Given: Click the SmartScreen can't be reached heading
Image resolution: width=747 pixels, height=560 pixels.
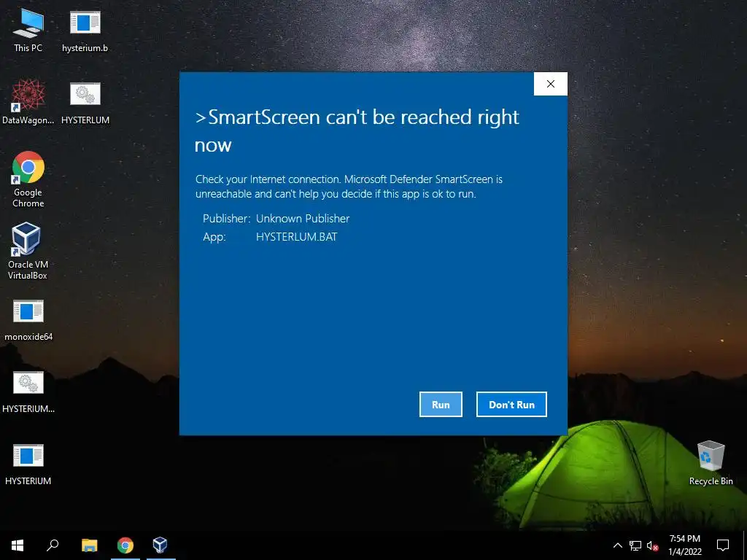Looking at the screenshot, I should (x=357, y=131).
